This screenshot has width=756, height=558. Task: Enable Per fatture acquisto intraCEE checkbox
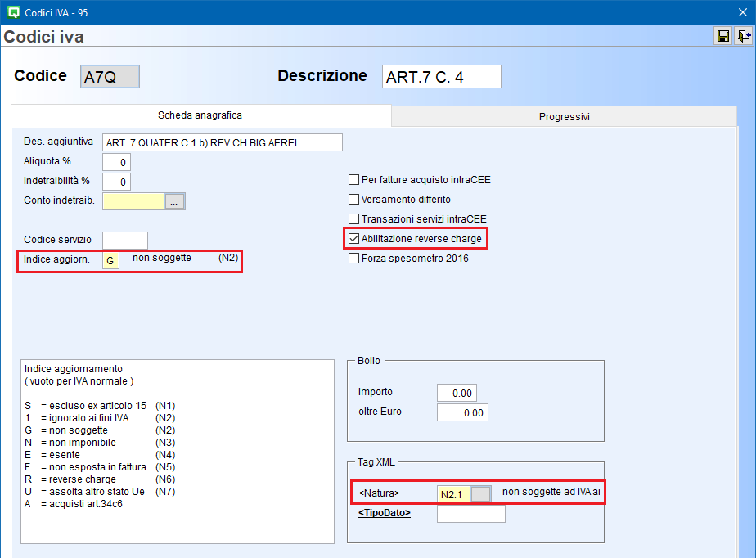point(354,180)
